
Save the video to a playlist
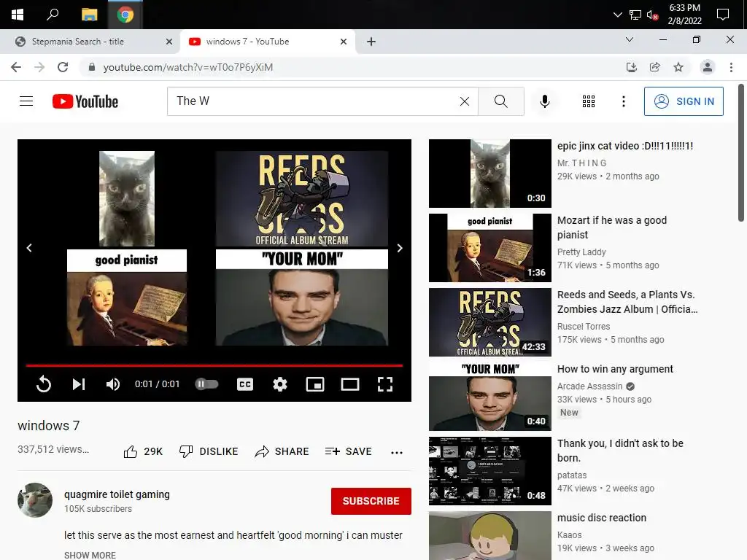pos(348,451)
